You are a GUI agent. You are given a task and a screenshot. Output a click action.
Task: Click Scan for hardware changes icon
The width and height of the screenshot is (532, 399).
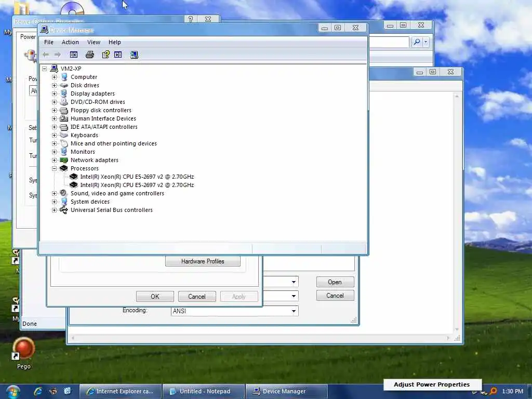click(x=134, y=55)
